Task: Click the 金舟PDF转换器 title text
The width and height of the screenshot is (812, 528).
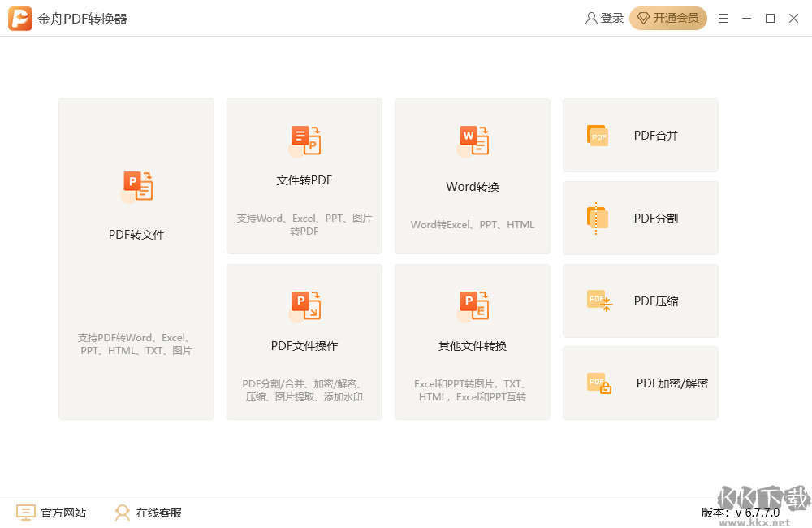Action: pyautogui.click(x=82, y=19)
